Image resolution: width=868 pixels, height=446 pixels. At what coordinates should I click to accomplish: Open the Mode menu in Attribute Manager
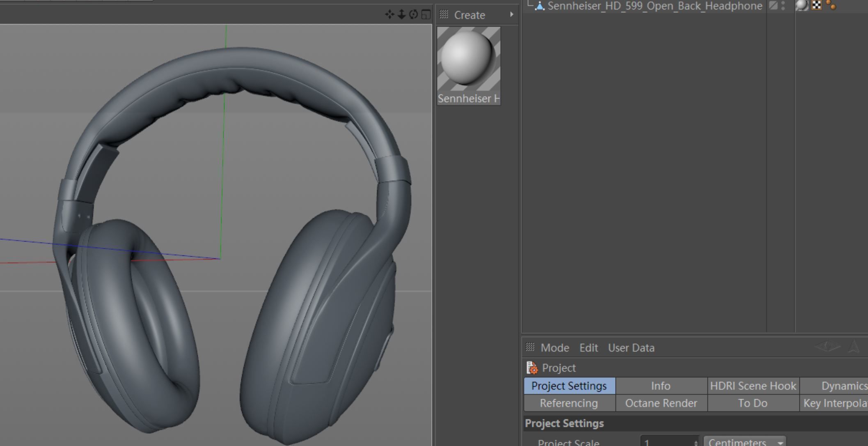[555, 348]
